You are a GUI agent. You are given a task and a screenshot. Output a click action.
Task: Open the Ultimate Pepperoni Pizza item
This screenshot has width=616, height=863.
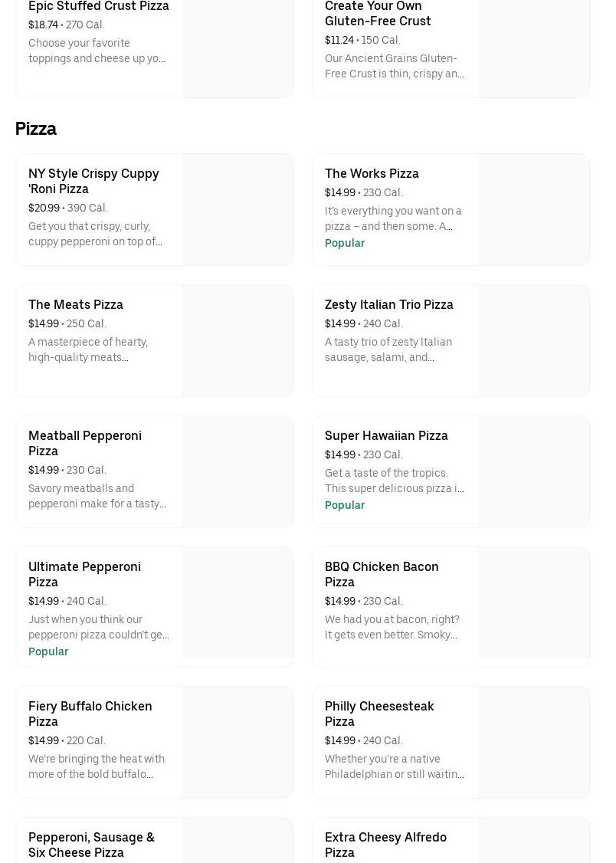coord(84,574)
